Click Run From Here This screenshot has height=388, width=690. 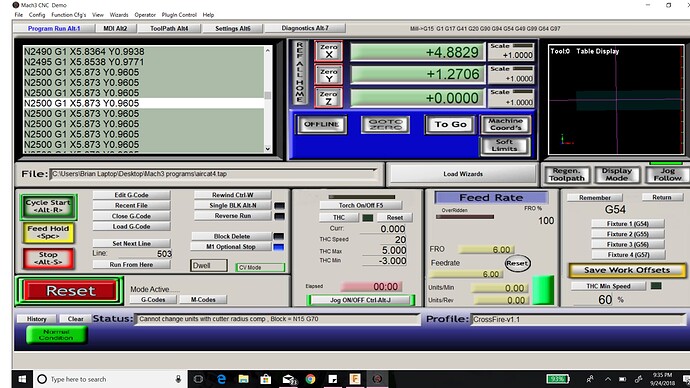[131, 264]
